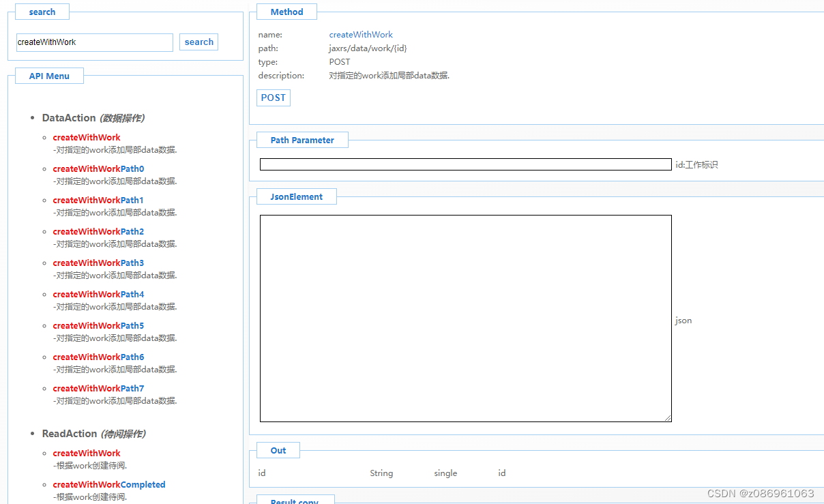Open createWithWorkCompleted under ReadAction
This screenshot has width=824, height=504.
click(108, 484)
